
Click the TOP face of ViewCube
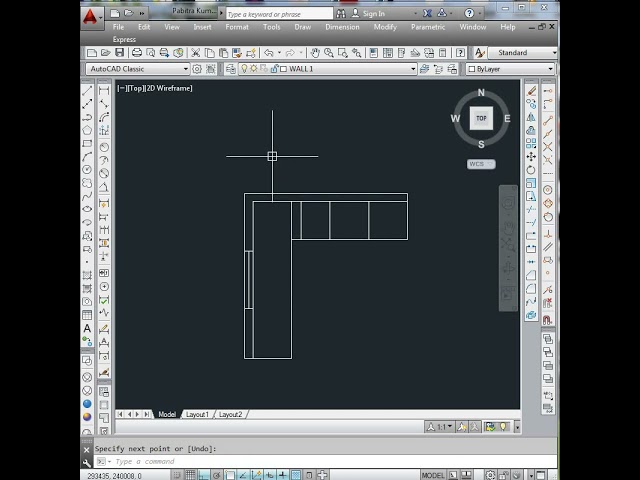click(481, 118)
